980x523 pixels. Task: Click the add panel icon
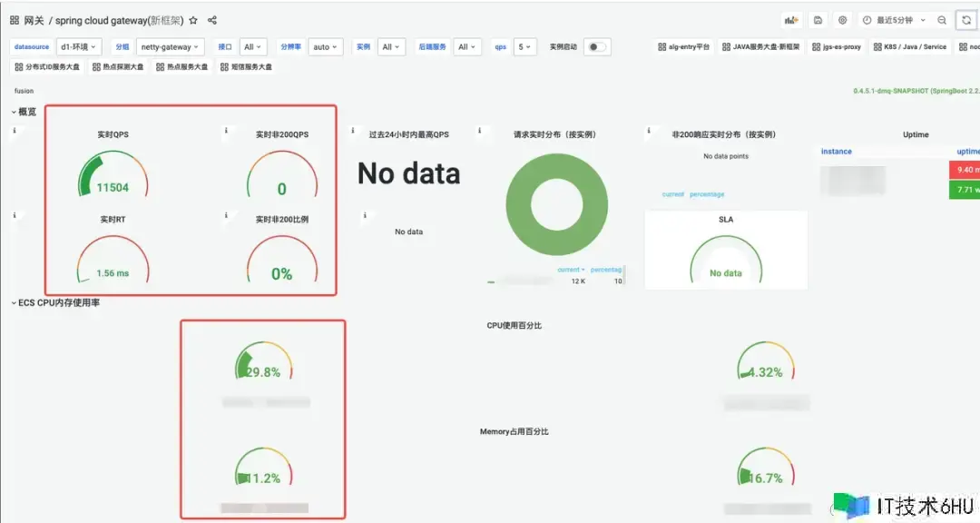tap(791, 20)
